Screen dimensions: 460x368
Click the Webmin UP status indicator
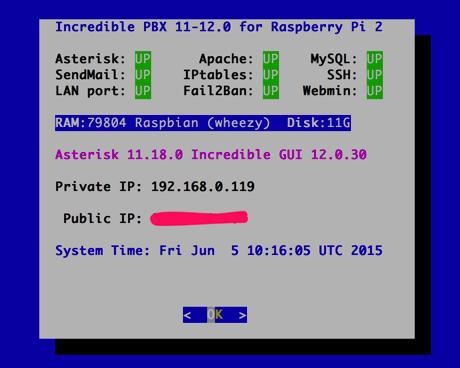(375, 91)
